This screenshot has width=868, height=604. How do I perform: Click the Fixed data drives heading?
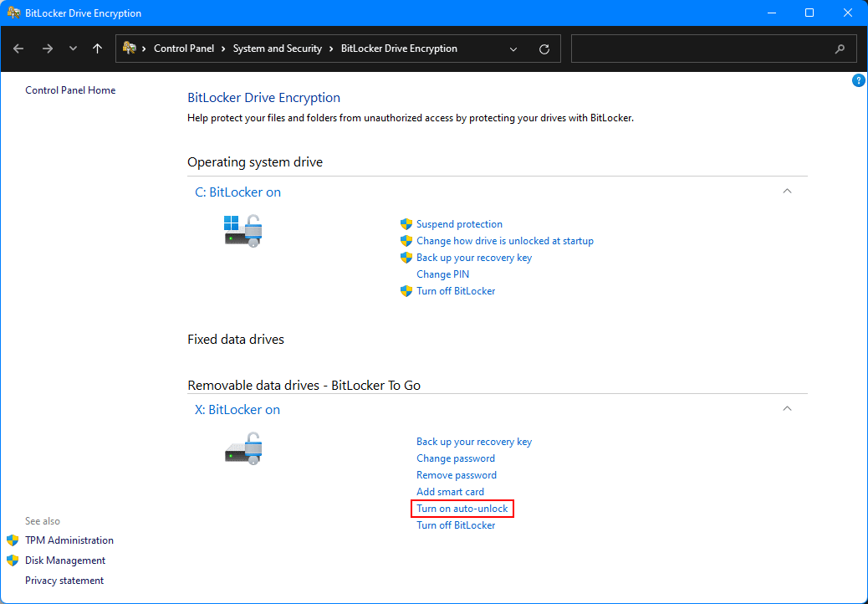pyautogui.click(x=236, y=340)
